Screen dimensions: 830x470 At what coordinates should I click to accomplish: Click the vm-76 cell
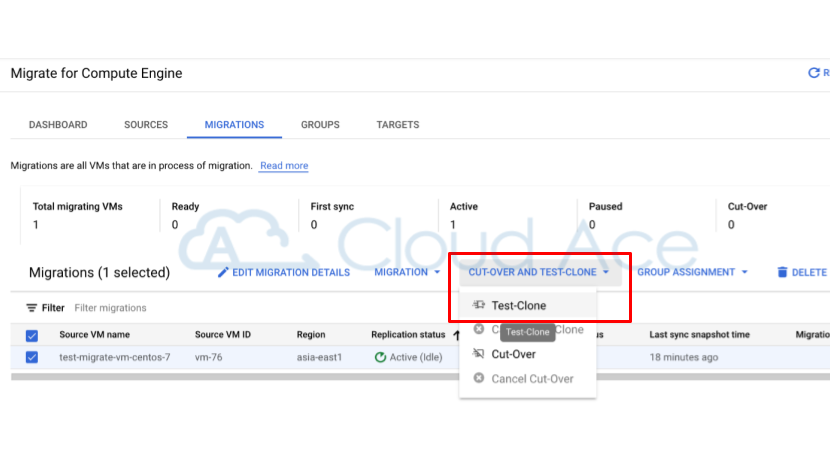(x=209, y=357)
